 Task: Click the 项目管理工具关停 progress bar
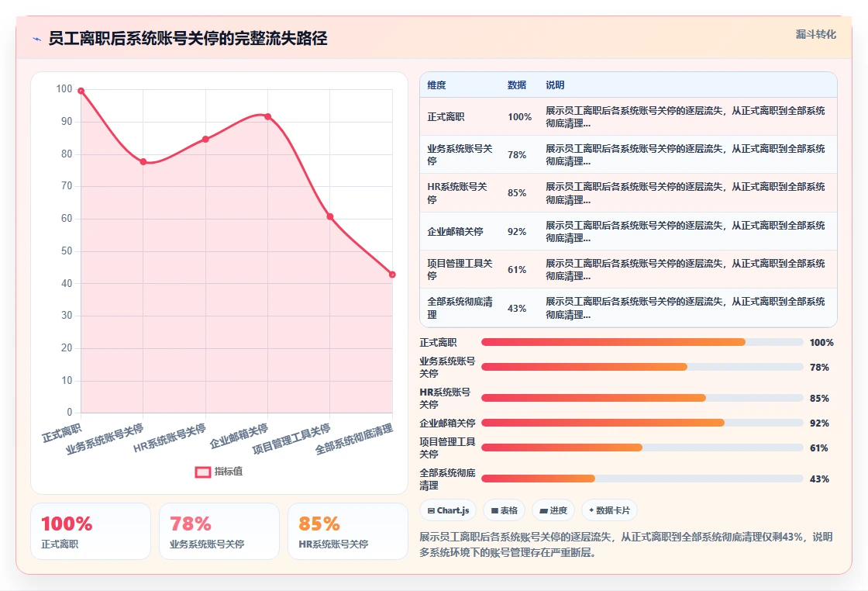click(642, 448)
